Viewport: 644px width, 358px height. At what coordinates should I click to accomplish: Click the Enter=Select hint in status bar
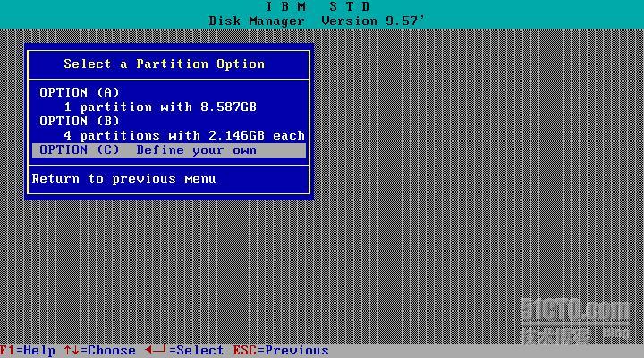184,351
